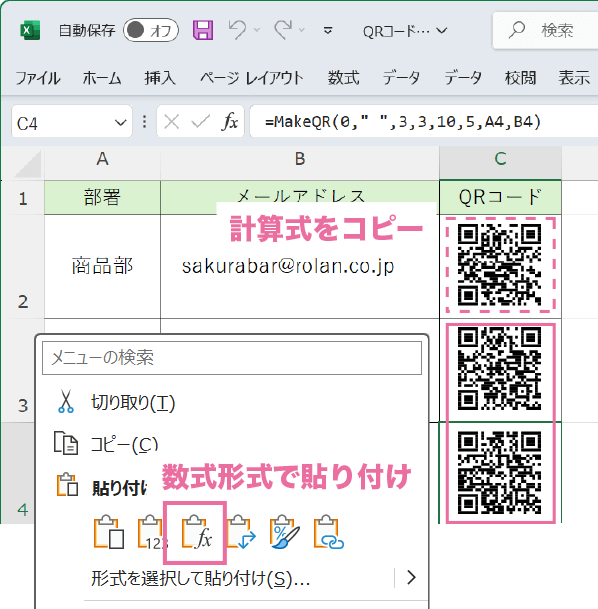Image resolution: width=598 pixels, height=609 pixels.
Task: Click the formula bar with MakeQR formula
Action: tap(424, 122)
